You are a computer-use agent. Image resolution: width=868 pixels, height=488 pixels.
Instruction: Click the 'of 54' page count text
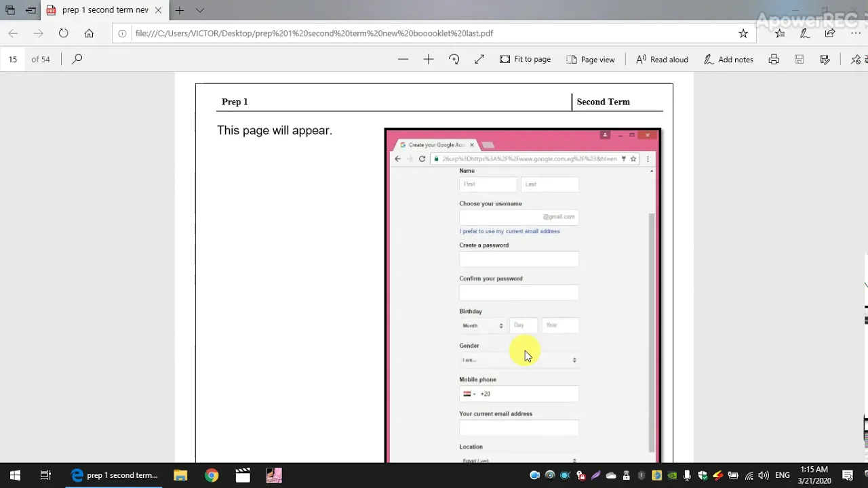[x=41, y=59]
